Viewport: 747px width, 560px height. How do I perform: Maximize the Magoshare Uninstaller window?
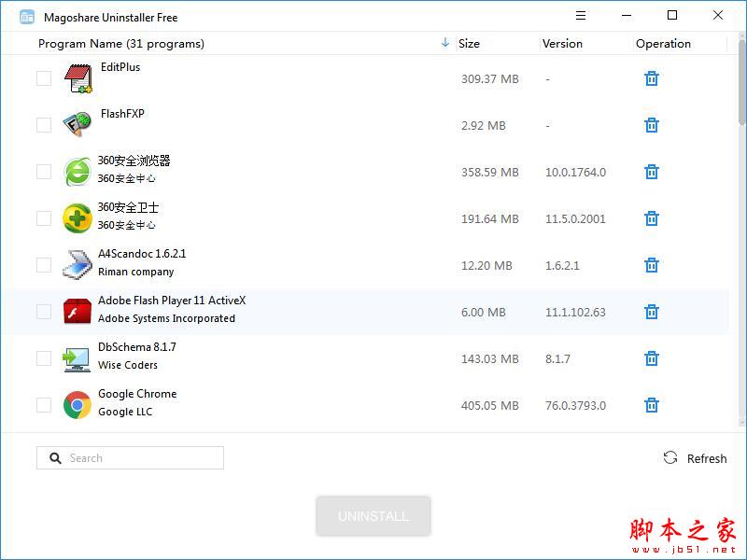click(672, 15)
